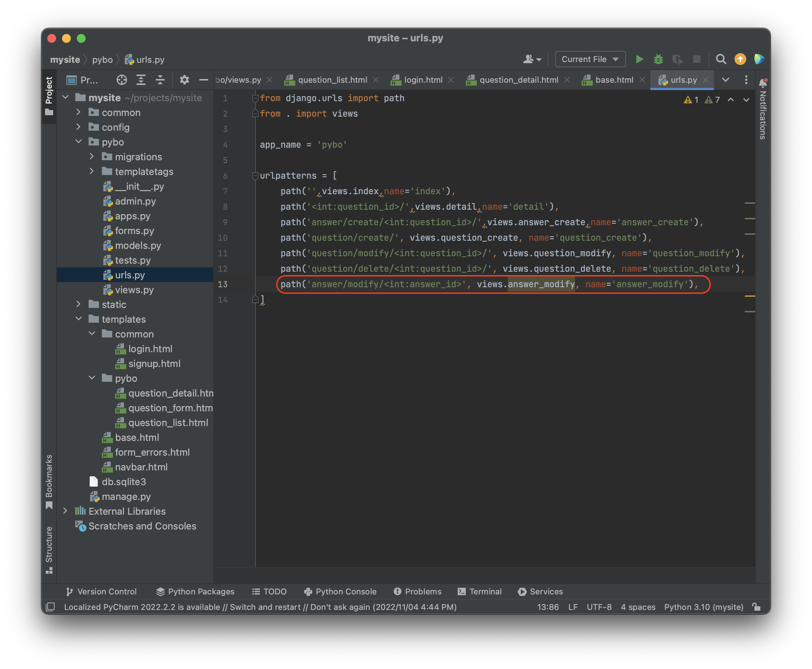Click the yellow warning stripe mark near line 14
812x669 pixels.
click(749, 296)
